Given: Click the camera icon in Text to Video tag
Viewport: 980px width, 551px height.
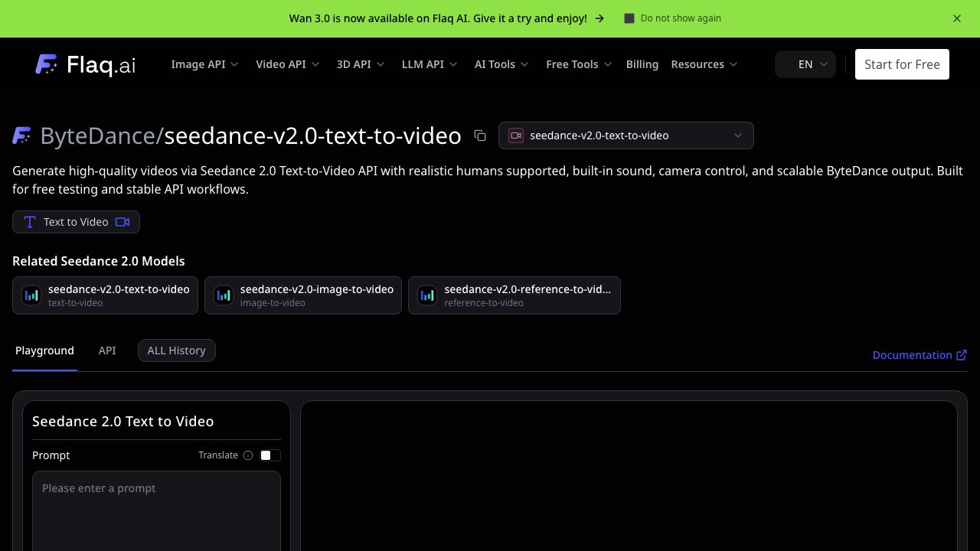Looking at the screenshot, I should click(x=122, y=222).
